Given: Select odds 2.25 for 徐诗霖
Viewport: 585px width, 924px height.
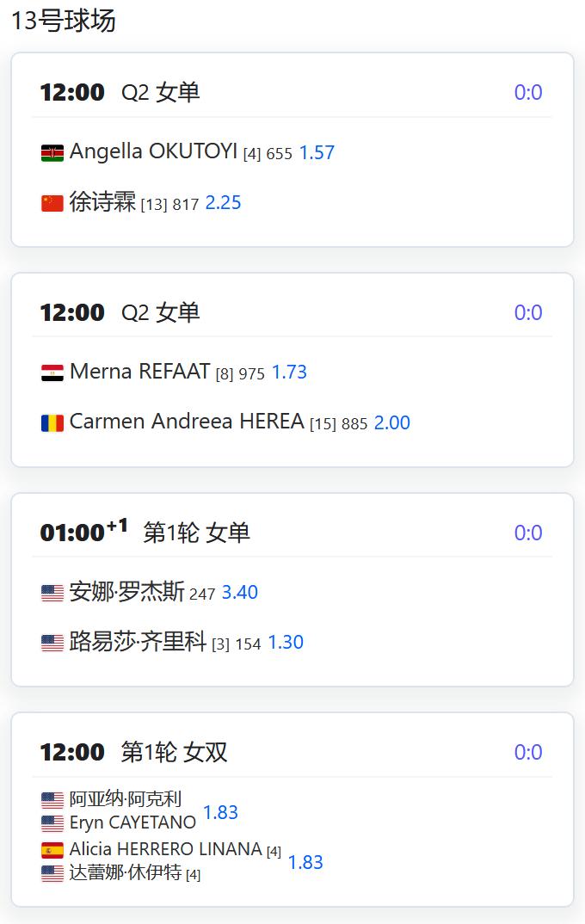Looking at the screenshot, I should [x=224, y=203].
